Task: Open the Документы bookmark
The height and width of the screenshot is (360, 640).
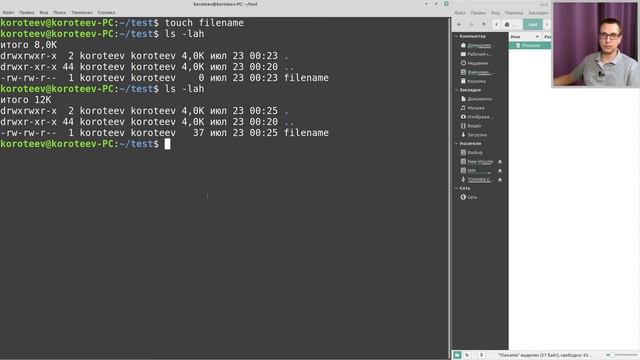Action: pyautogui.click(x=476, y=99)
